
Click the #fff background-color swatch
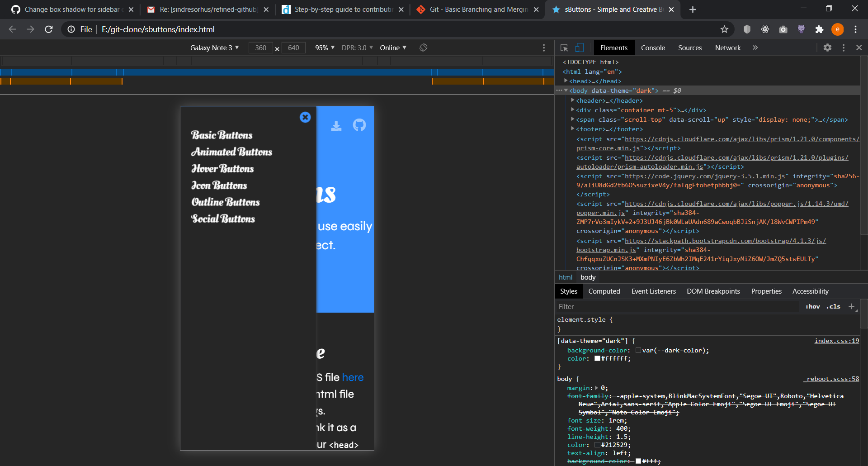pyautogui.click(x=638, y=461)
